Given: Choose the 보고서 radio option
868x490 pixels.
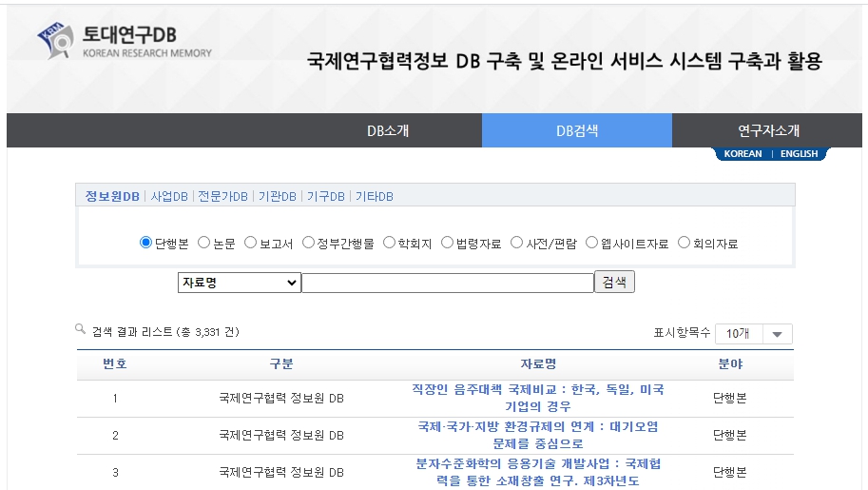Looking at the screenshot, I should (x=251, y=243).
